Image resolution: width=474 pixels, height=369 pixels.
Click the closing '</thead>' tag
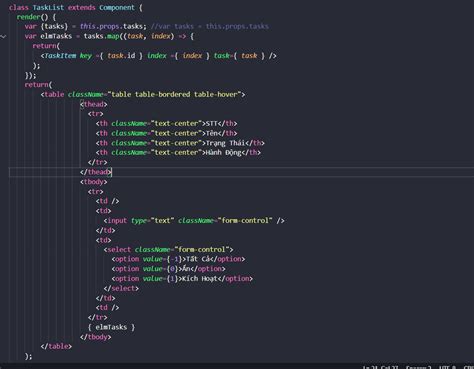96,172
